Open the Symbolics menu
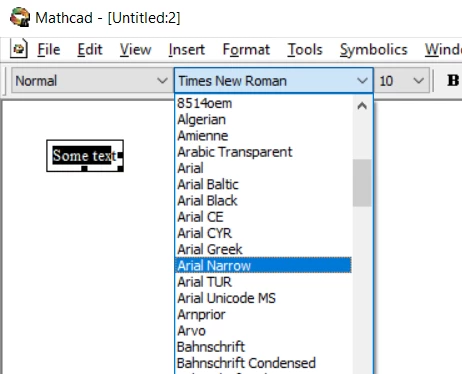The image size is (462, 374). tap(374, 50)
